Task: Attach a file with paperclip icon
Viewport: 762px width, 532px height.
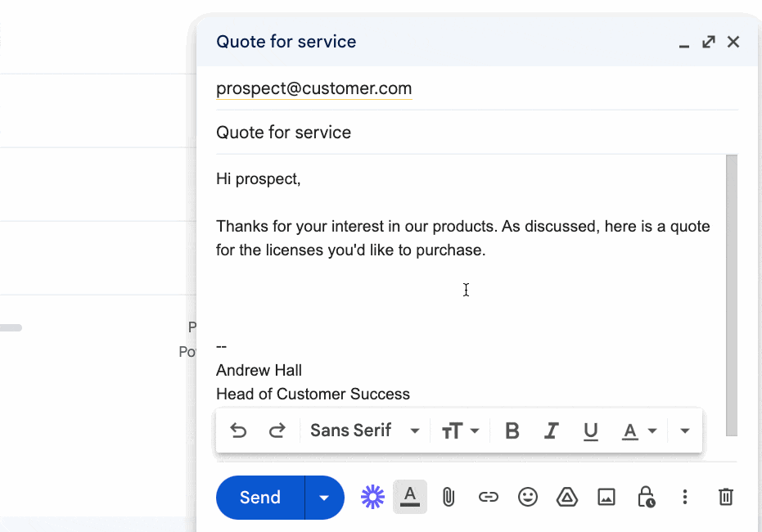Action: pos(449,497)
